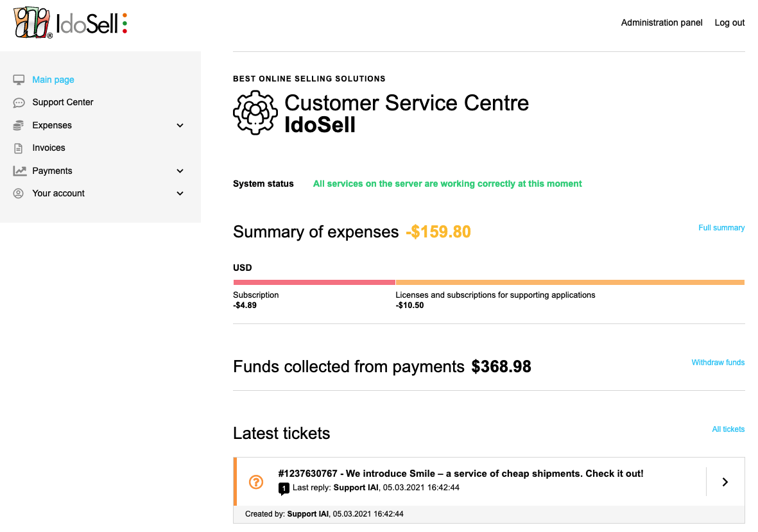Click the Invoices document icon
Image resolution: width=758 pixels, height=532 pixels.
coord(19,148)
